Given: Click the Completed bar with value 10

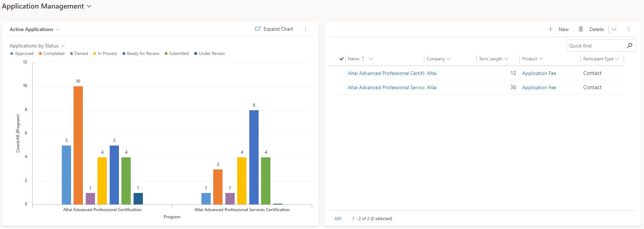Looking at the screenshot, I should click(78, 145).
